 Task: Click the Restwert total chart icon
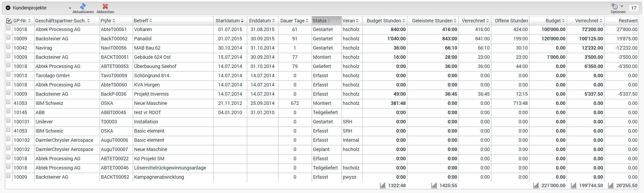click(x=611, y=185)
